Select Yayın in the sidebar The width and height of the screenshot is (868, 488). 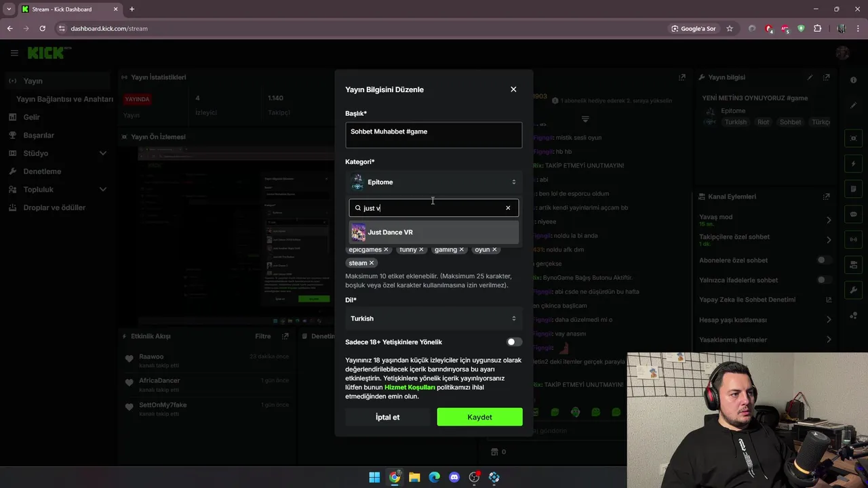pyautogui.click(x=57, y=81)
